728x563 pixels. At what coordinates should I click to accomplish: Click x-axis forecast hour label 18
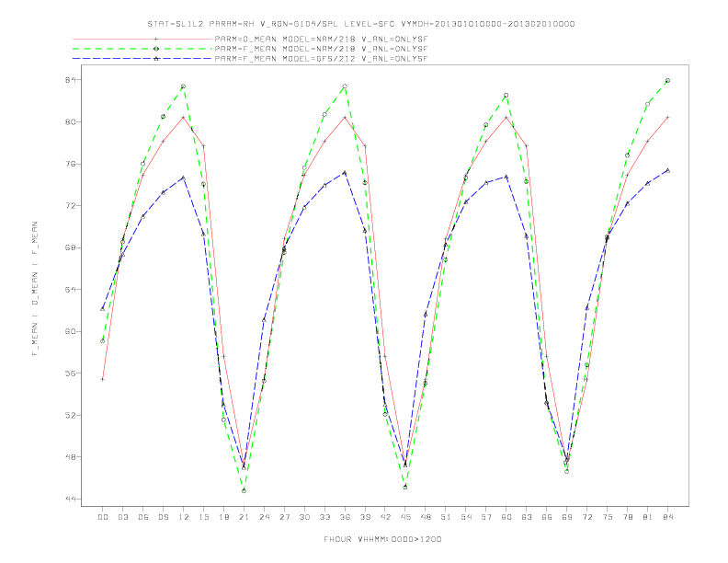(223, 517)
